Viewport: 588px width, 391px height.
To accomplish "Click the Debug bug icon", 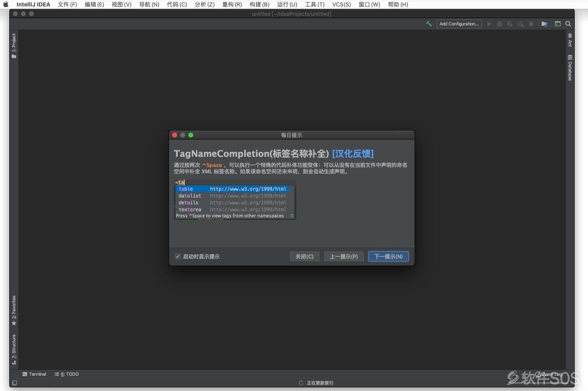I will tap(500, 24).
